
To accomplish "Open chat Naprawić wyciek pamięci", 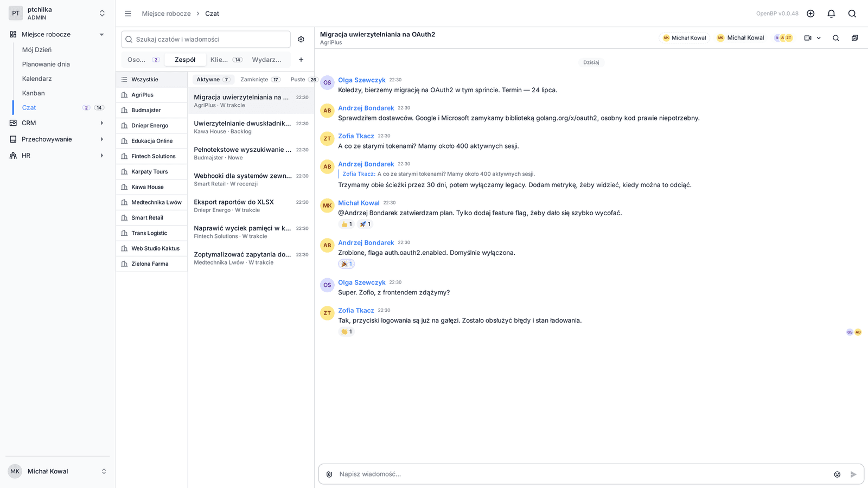I will pos(251,232).
